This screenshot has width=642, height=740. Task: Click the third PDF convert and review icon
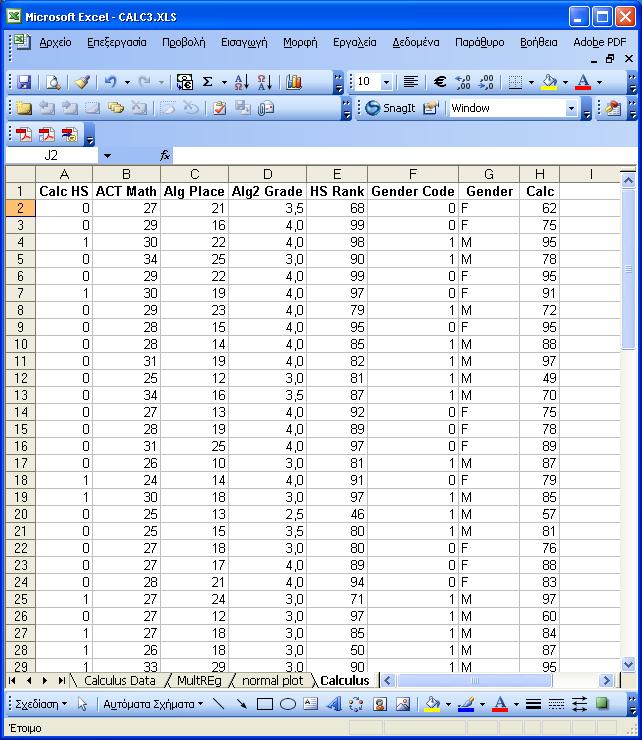click(x=69, y=135)
